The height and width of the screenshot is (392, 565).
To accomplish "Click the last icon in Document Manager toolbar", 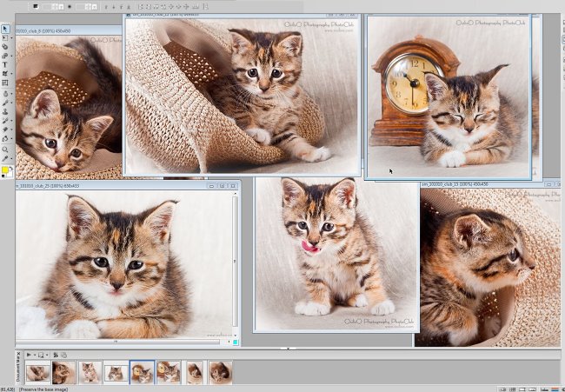I will tap(63, 355).
